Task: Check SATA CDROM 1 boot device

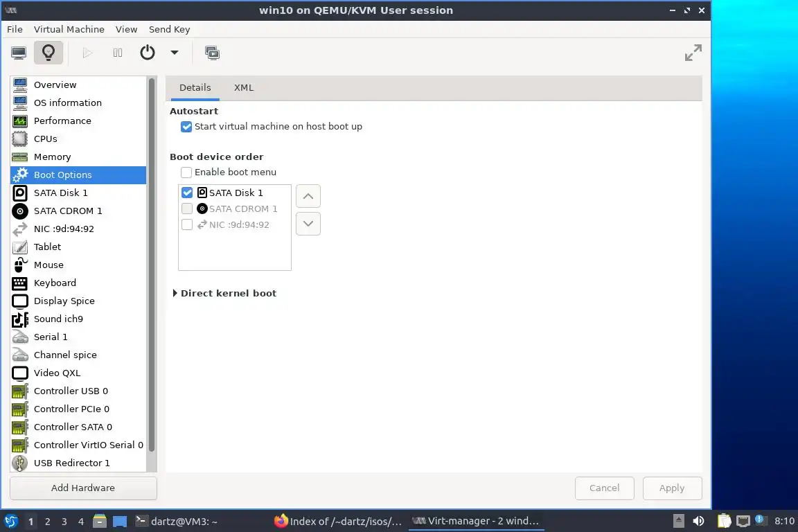Action: click(187, 209)
